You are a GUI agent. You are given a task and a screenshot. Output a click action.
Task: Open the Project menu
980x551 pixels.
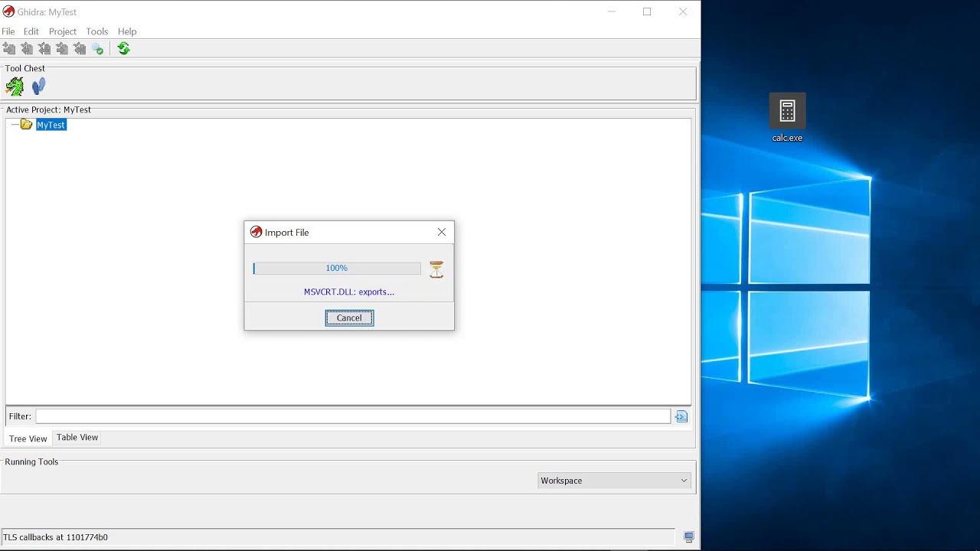click(63, 31)
